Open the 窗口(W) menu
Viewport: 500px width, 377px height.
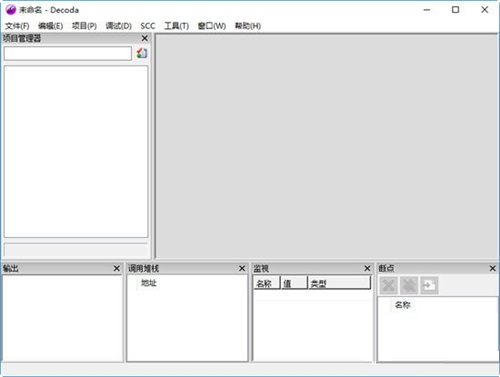click(x=212, y=26)
